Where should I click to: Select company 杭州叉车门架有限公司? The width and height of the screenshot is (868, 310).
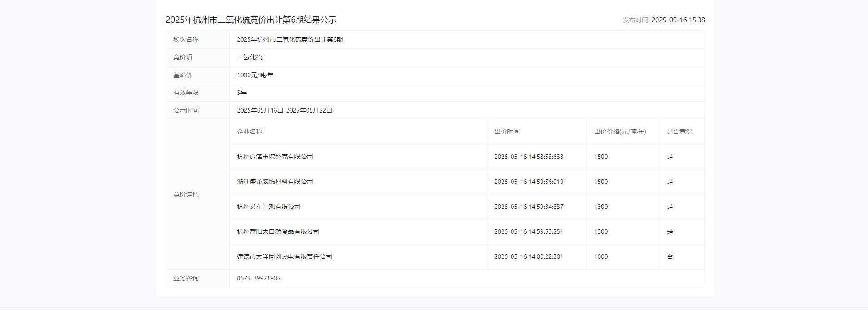click(x=268, y=207)
